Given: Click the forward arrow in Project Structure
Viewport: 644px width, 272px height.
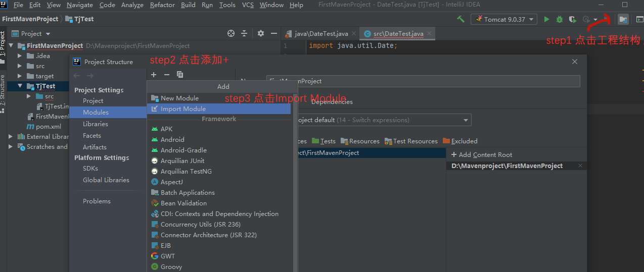Looking at the screenshot, I should click(90, 76).
